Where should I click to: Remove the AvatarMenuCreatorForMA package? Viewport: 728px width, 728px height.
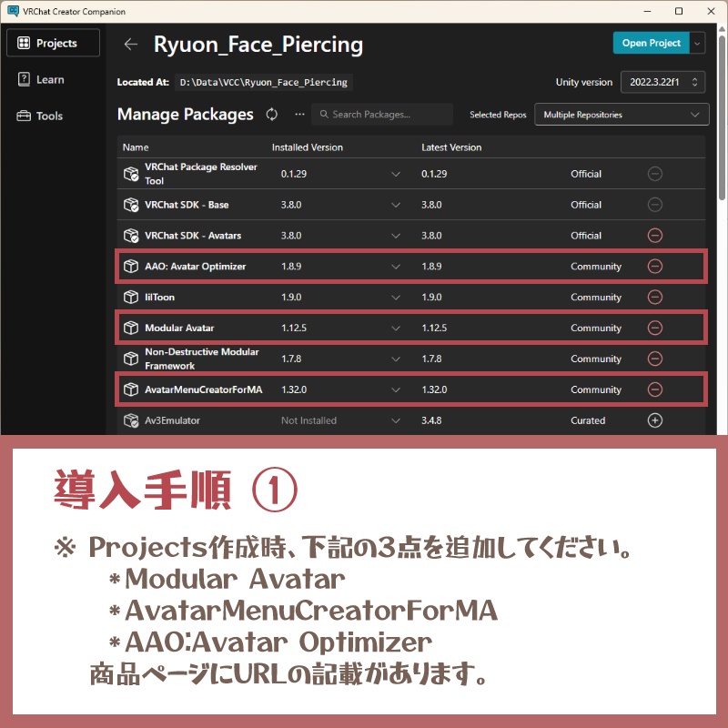click(x=654, y=389)
